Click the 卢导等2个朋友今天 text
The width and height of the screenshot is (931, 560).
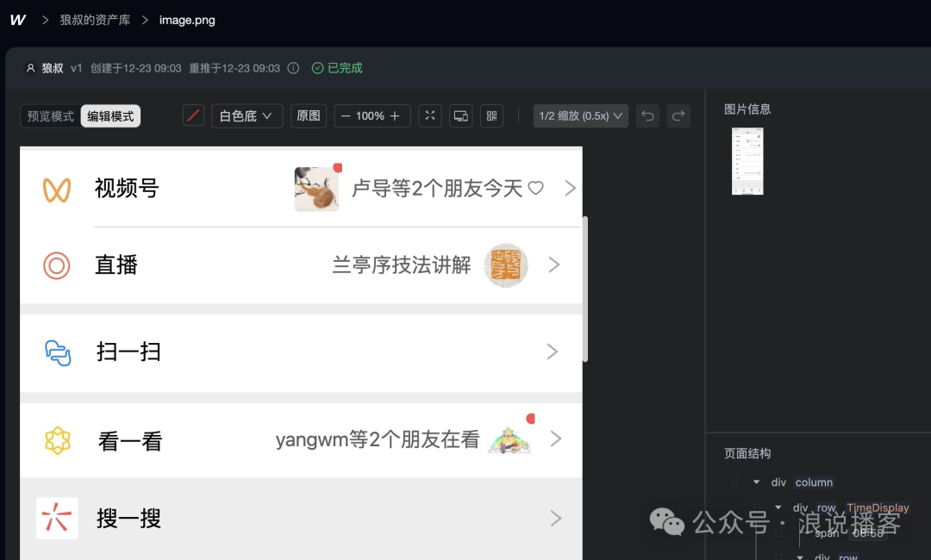tap(437, 189)
